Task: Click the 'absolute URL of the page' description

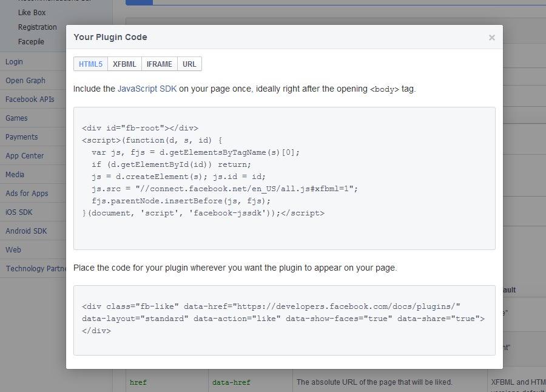Action: (374, 382)
